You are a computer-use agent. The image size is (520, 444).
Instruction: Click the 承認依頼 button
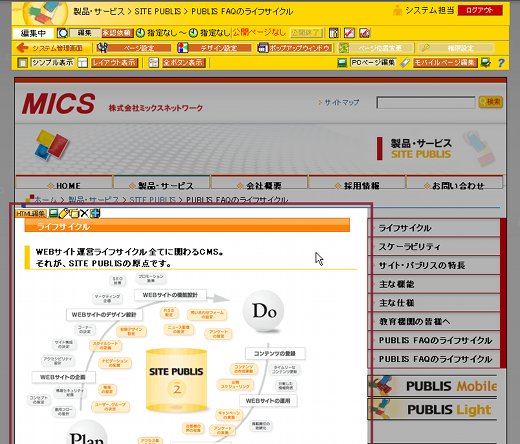pos(117,33)
